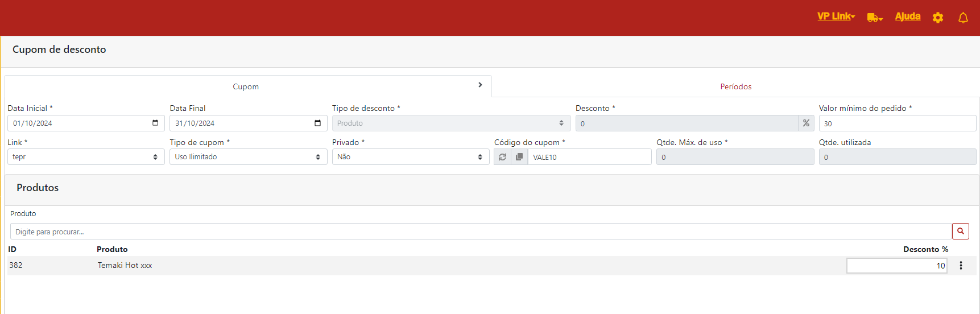The height and width of the screenshot is (314, 980).
Task: Open calendar picker for Data Inicial
Action: point(155,123)
